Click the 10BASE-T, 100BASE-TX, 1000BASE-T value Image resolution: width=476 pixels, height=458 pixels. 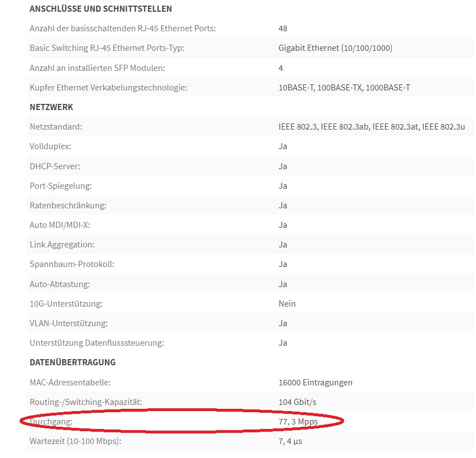tap(344, 88)
